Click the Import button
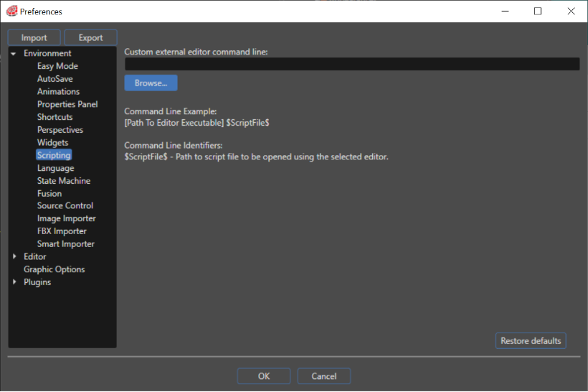588x392 pixels. 34,37
